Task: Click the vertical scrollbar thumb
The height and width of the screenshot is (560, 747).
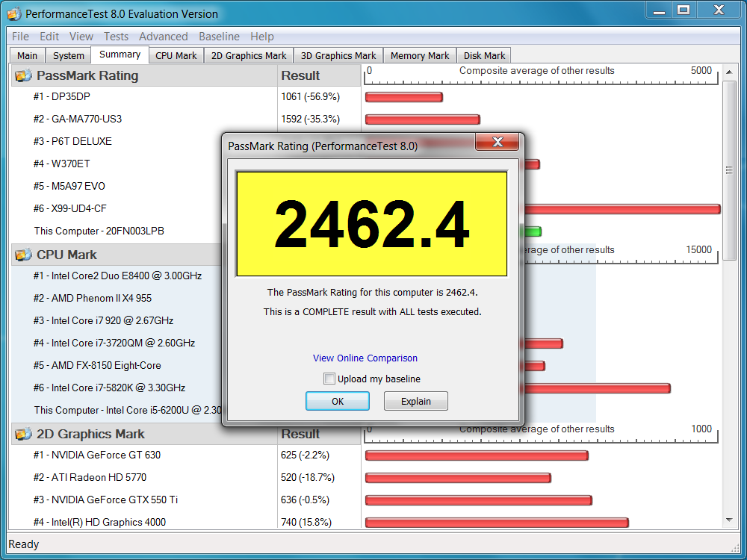Action: tap(729, 170)
